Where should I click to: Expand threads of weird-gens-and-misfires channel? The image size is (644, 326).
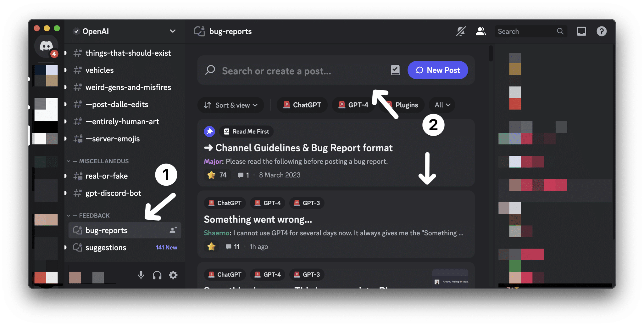(x=65, y=87)
